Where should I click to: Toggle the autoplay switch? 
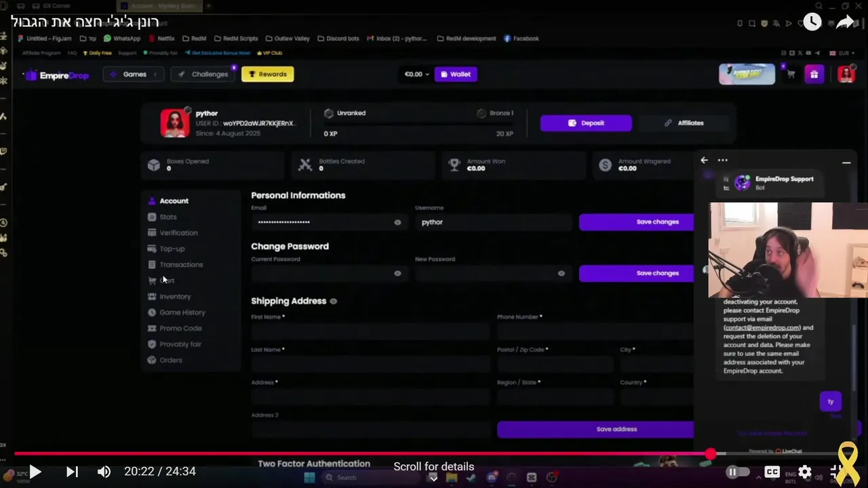pos(737,472)
